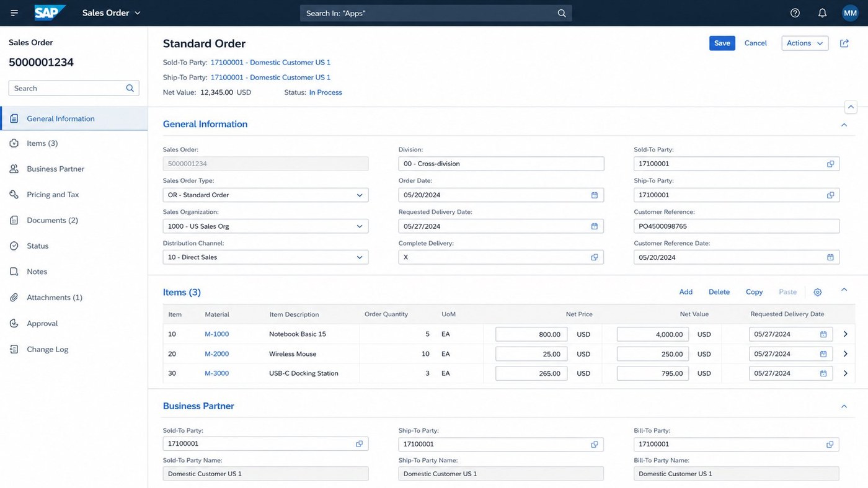Click the share icon next to Actions
Screen dimensions: 868x488
click(844, 43)
